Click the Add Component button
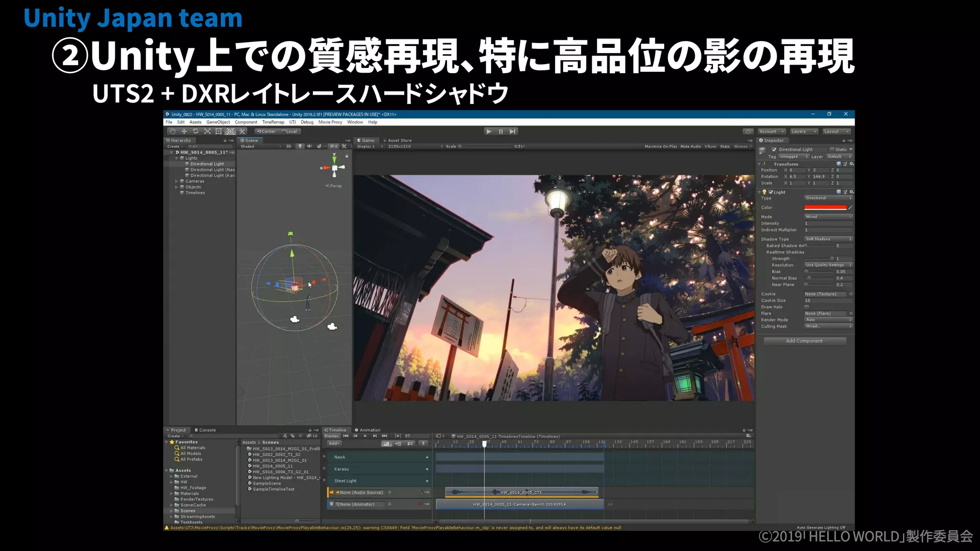Image resolution: width=980 pixels, height=551 pixels. (x=805, y=341)
